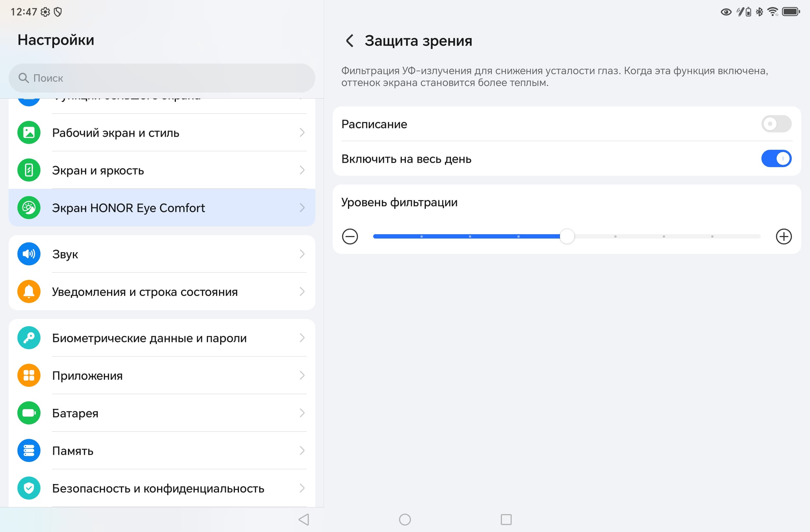The width and height of the screenshot is (810, 532).
Task: Click the filtration level slider handle
Action: point(567,237)
